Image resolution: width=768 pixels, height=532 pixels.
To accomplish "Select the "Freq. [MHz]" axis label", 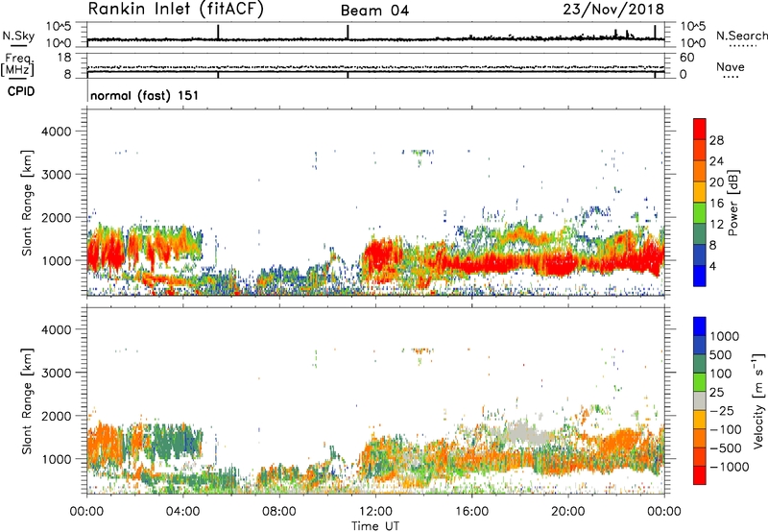I will [x=18, y=64].
